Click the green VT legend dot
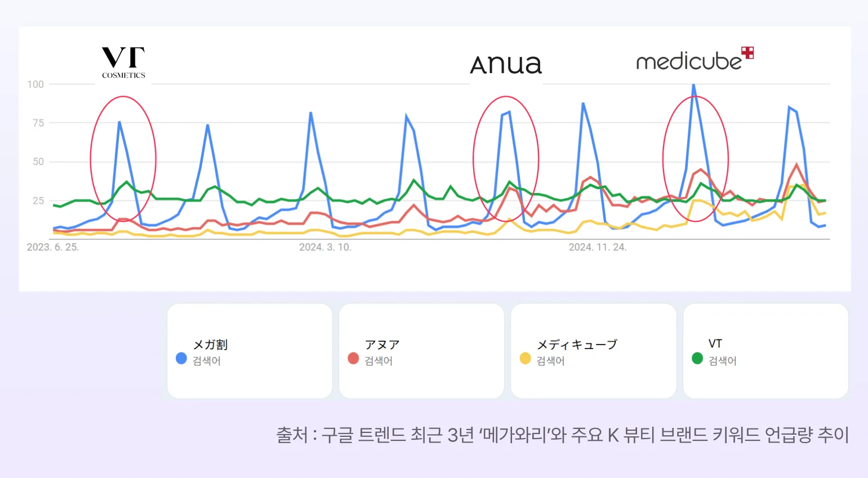Screen dimensions: 868x478 click(697, 358)
